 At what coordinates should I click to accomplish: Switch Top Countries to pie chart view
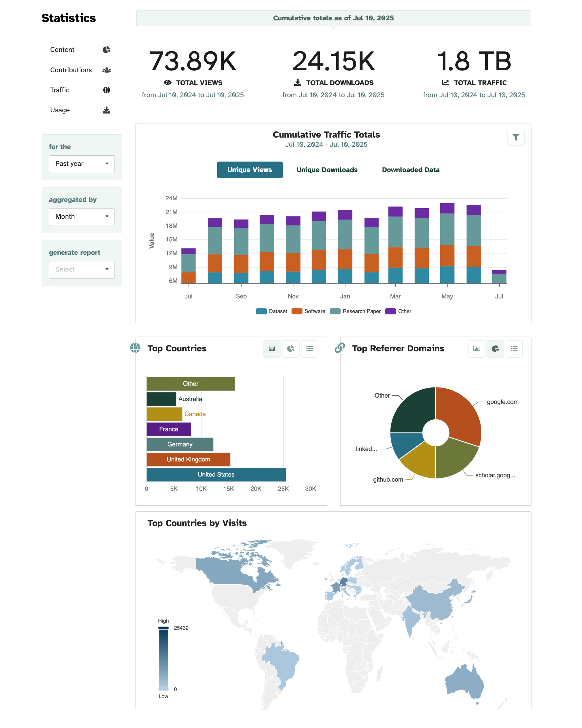(x=290, y=348)
